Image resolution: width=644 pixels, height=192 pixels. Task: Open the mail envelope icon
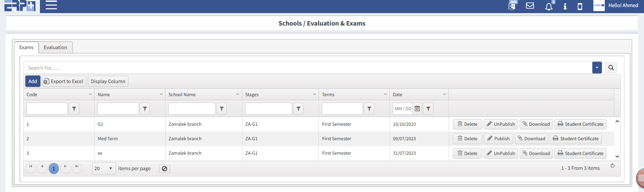[530, 6]
